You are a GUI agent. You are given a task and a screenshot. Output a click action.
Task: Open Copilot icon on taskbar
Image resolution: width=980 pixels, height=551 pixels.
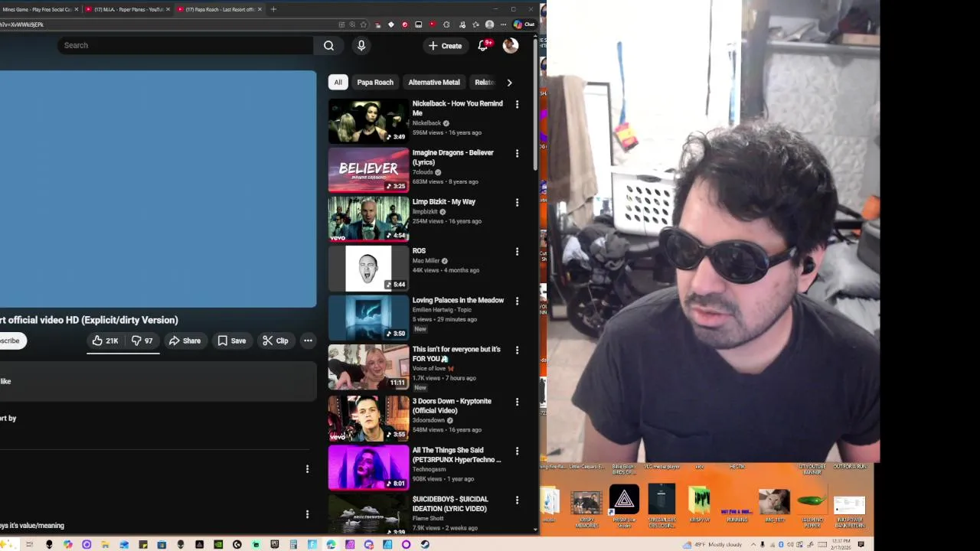point(68,544)
